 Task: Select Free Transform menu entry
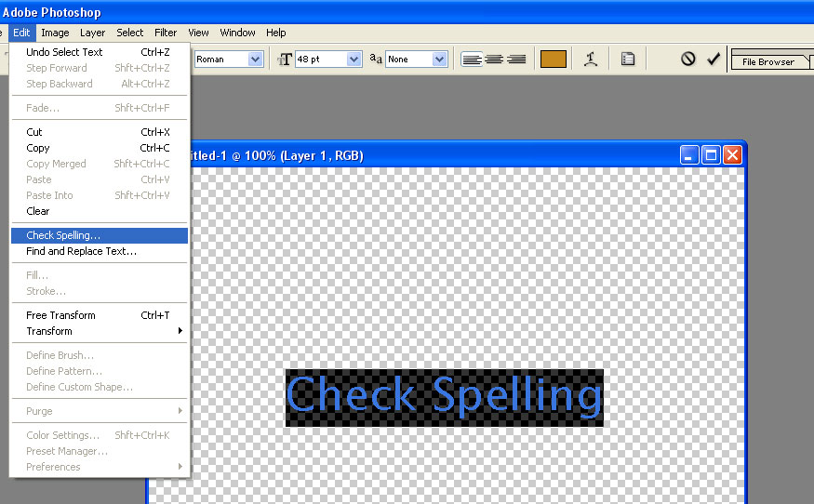(60, 315)
